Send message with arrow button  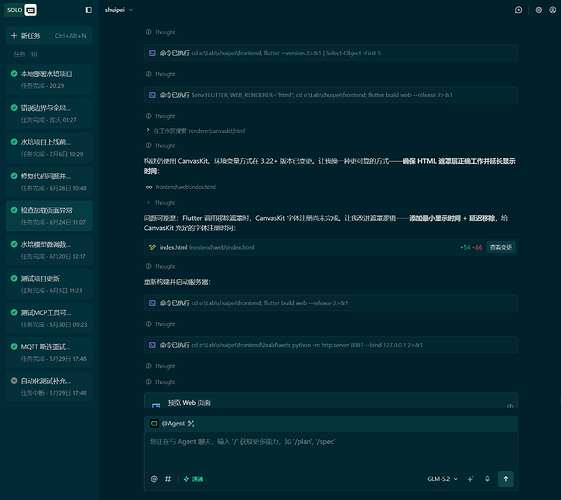pos(506,479)
